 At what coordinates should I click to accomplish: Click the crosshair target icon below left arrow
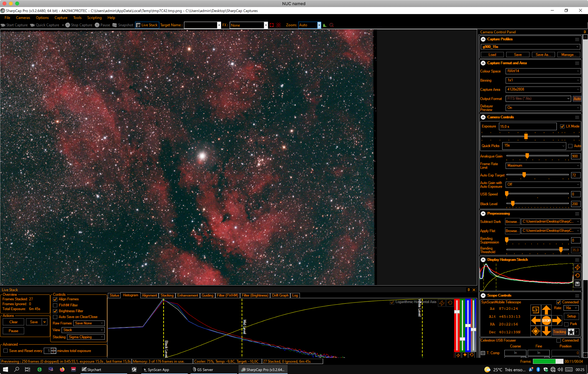(535, 331)
